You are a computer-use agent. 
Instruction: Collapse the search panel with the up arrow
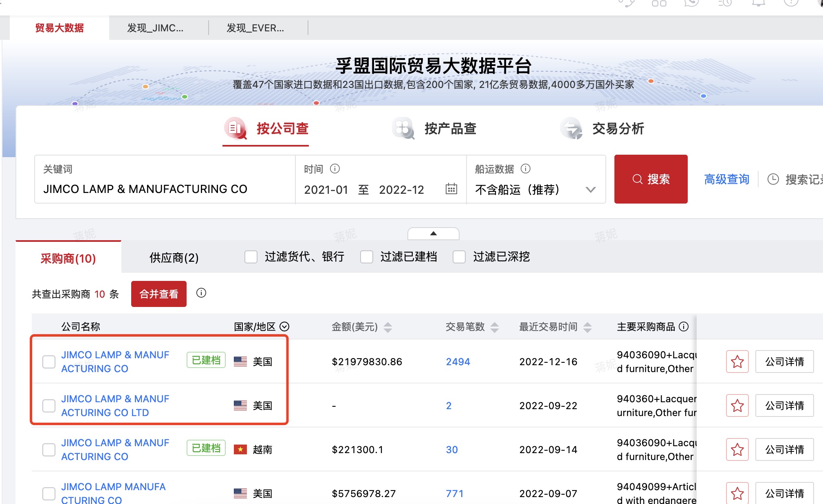[433, 234]
